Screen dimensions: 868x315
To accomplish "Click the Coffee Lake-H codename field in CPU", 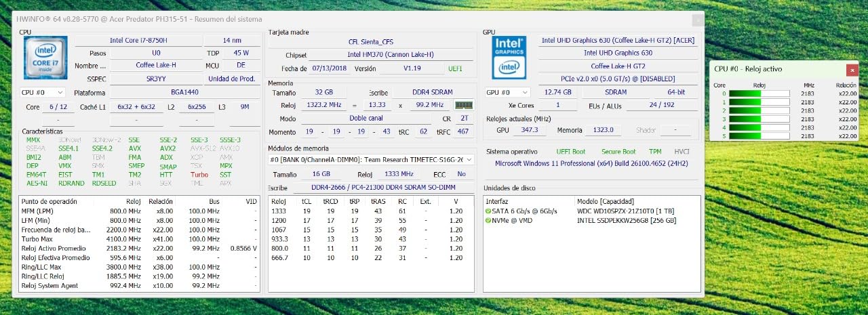I will pos(156,66).
